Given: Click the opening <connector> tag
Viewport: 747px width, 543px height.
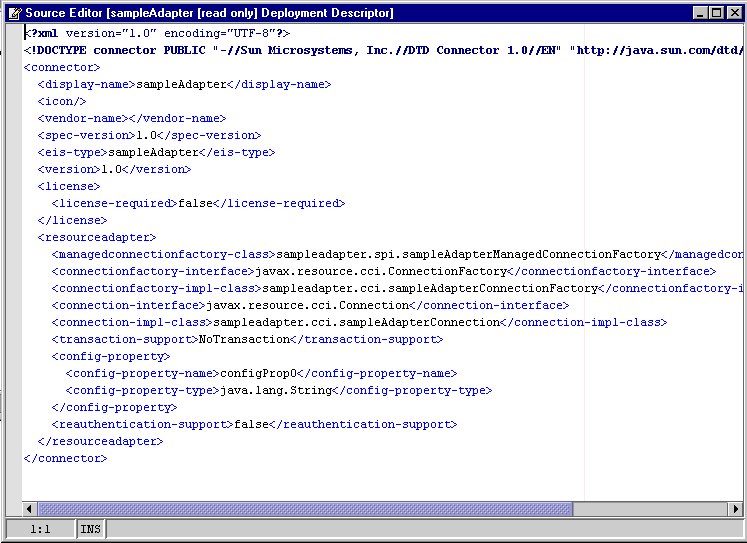Looking at the screenshot, I should (x=62, y=68).
